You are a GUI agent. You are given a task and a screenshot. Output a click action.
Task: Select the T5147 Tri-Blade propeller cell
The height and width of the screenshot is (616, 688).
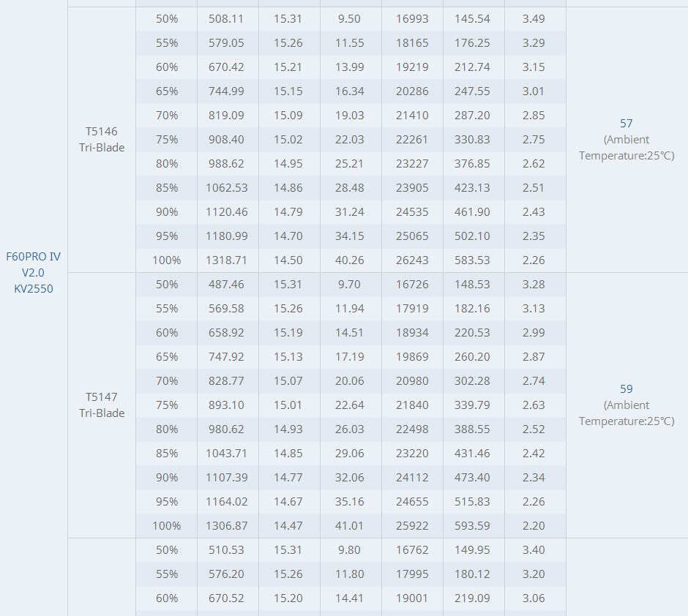point(102,405)
